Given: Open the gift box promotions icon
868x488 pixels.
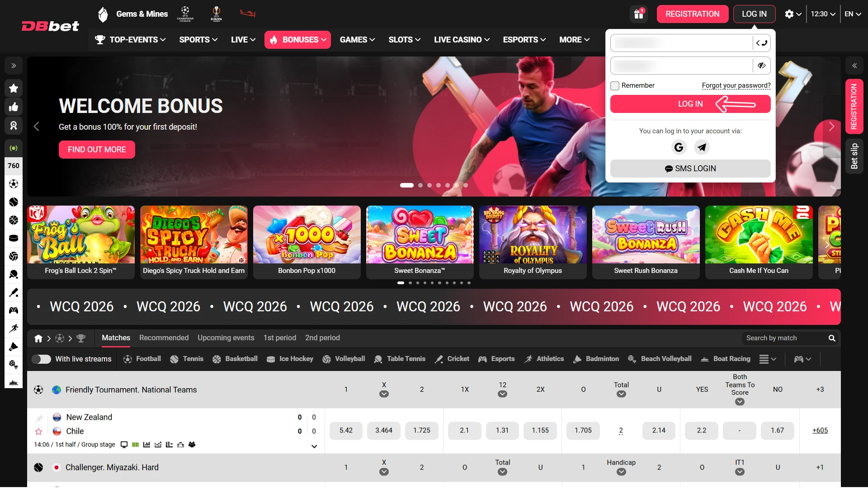Looking at the screenshot, I should coord(638,14).
